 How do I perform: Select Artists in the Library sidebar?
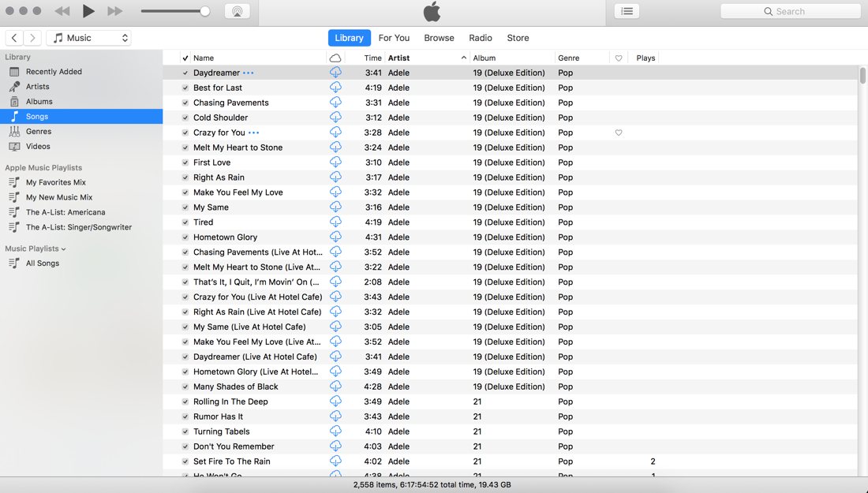38,86
